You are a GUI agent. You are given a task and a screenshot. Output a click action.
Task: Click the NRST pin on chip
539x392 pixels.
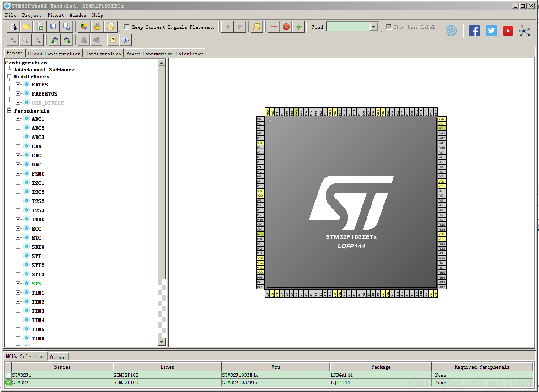[260, 234]
